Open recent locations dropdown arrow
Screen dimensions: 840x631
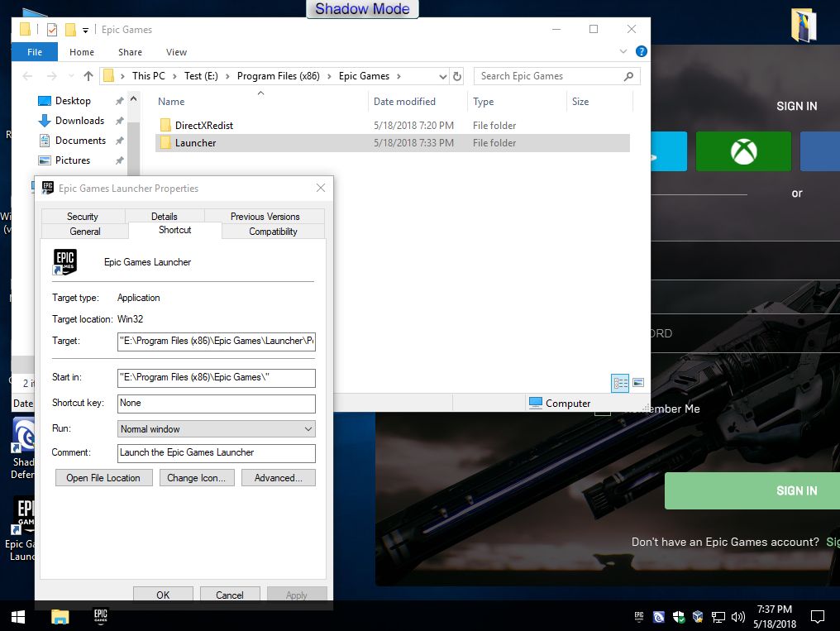coord(71,76)
